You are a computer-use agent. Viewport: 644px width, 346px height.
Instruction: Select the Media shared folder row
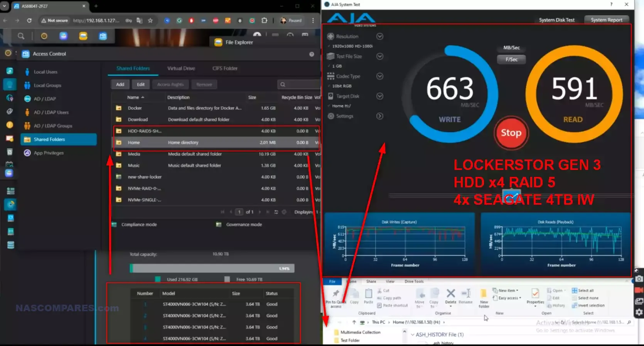coord(216,154)
